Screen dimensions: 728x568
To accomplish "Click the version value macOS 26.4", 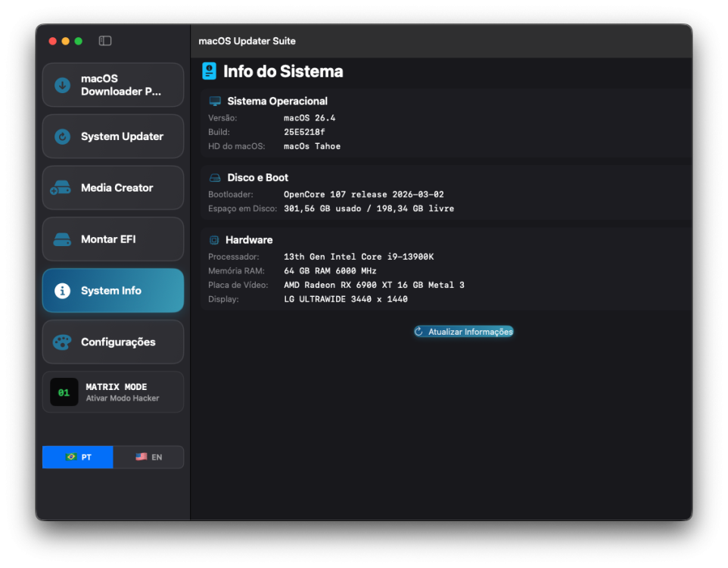I will [x=310, y=118].
